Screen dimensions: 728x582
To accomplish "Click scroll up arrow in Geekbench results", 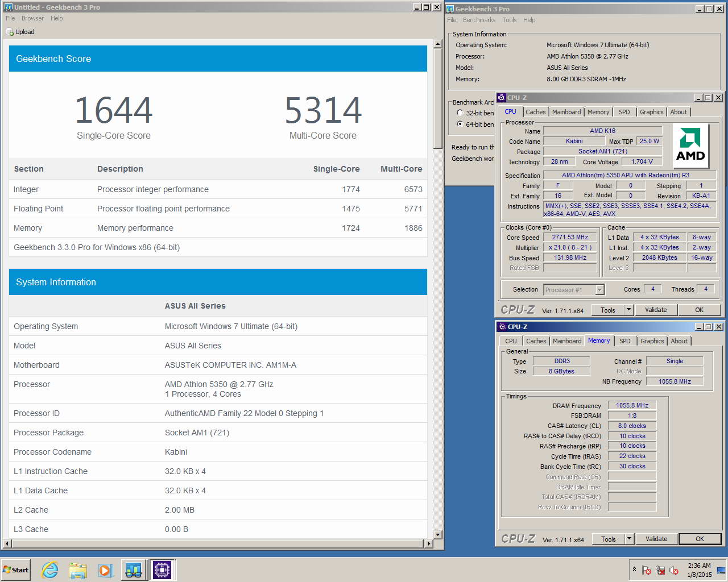I will coord(437,44).
